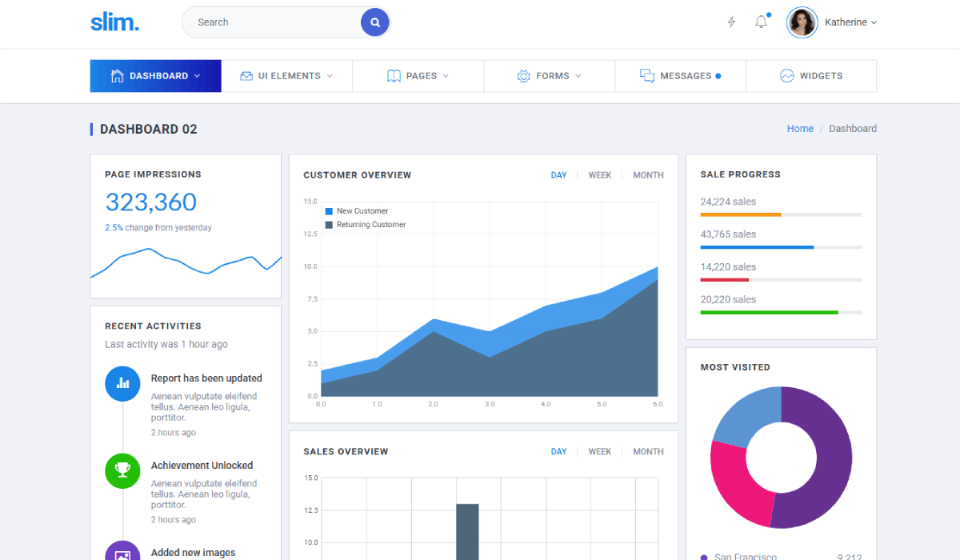Open the Achievement Unlocked activity
Image resolution: width=960 pixels, height=560 pixels.
(x=202, y=466)
